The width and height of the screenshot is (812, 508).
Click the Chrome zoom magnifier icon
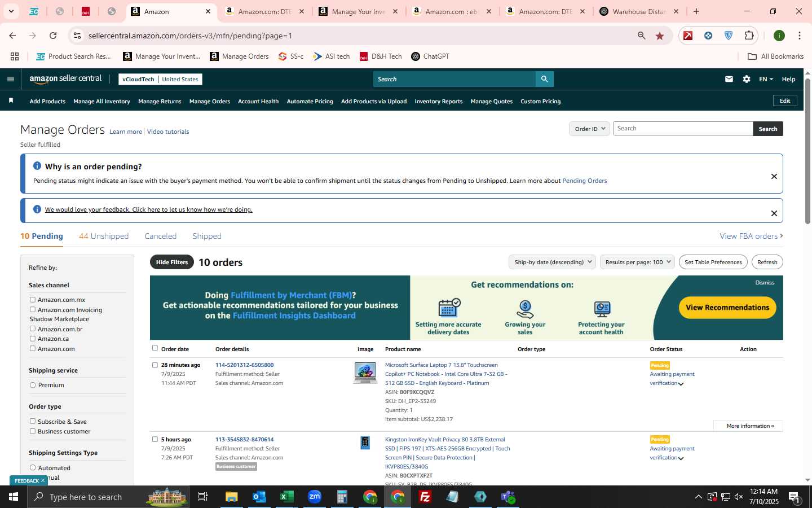tap(641, 36)
